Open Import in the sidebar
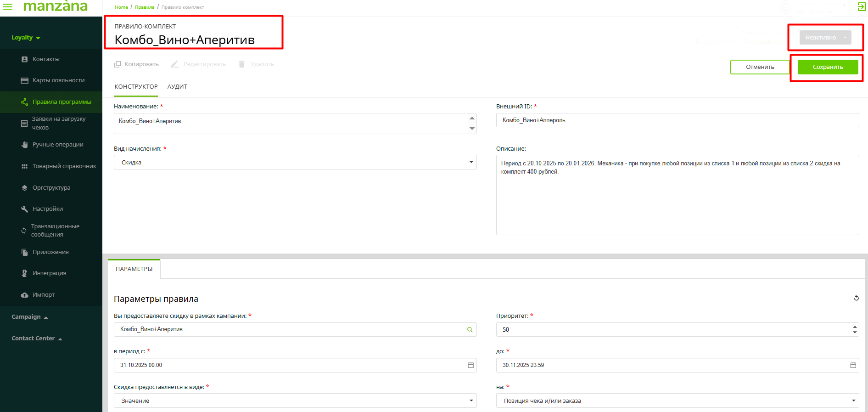868x412 pixels. point(44,295)
